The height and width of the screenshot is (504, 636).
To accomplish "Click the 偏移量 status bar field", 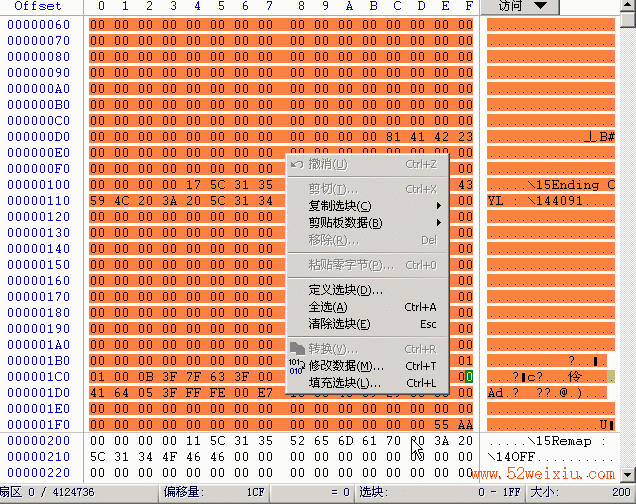I will (214, 492).
